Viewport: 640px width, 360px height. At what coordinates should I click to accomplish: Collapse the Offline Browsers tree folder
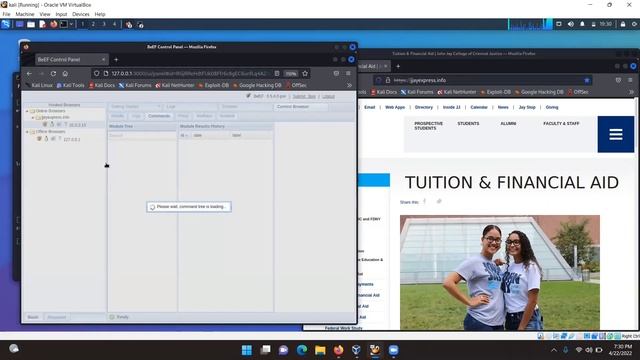[x=27, y=132]
